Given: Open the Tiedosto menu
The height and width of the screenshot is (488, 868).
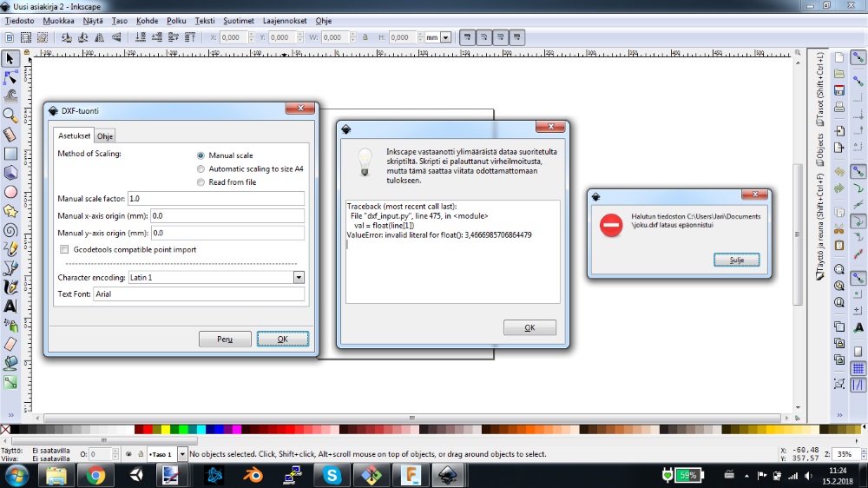Looking at the screenshot, I should pyautogui.click(x=19, y=21).
